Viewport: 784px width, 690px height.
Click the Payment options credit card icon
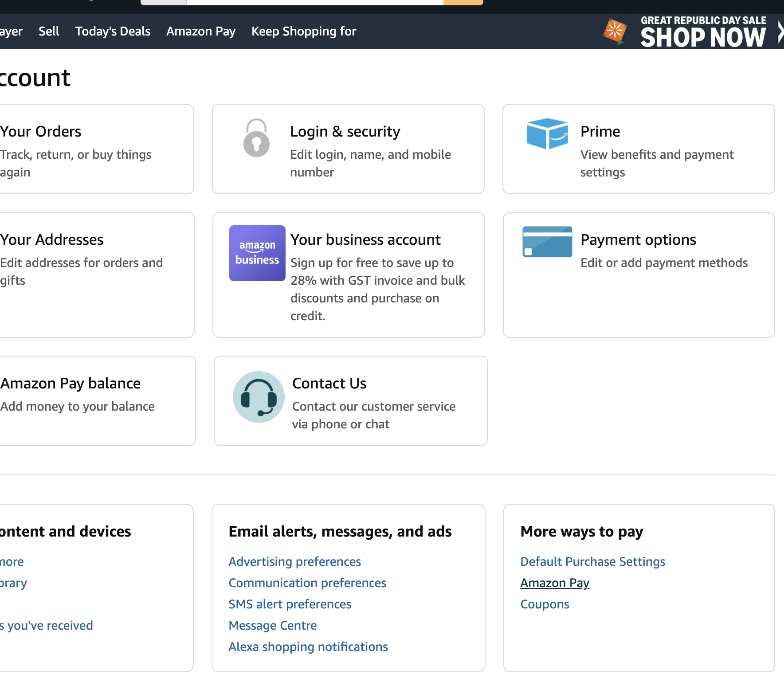(547, 242)
